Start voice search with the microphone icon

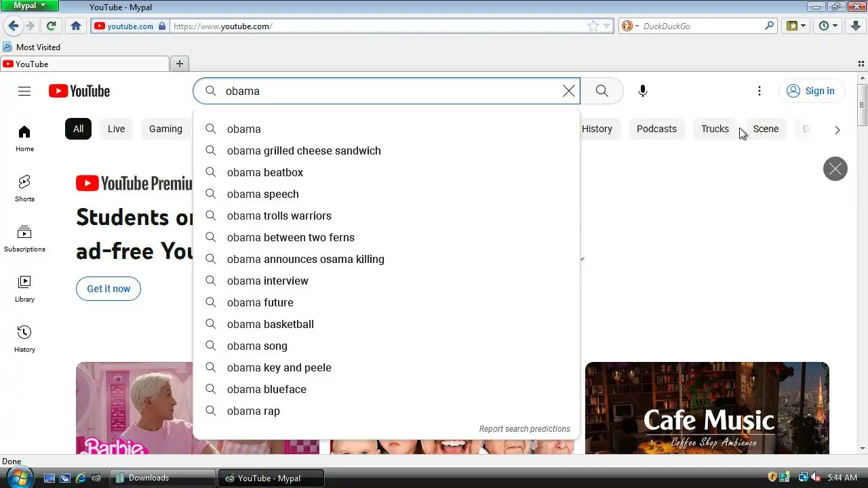(x=643, y=91)
